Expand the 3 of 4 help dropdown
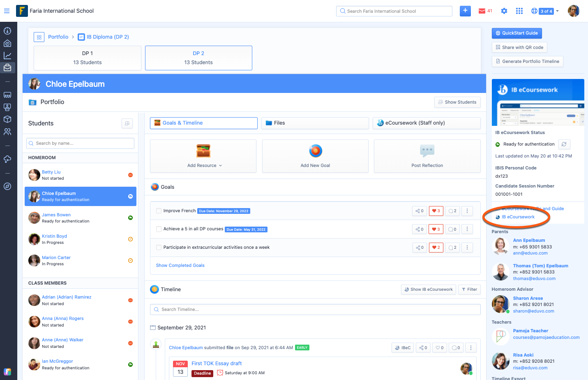 click(545, 11)
